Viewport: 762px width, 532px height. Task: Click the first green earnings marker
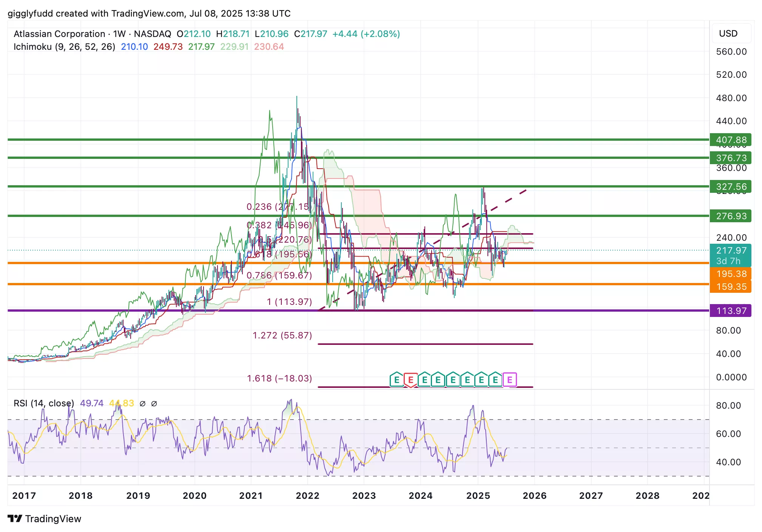(x=396, y=380)
